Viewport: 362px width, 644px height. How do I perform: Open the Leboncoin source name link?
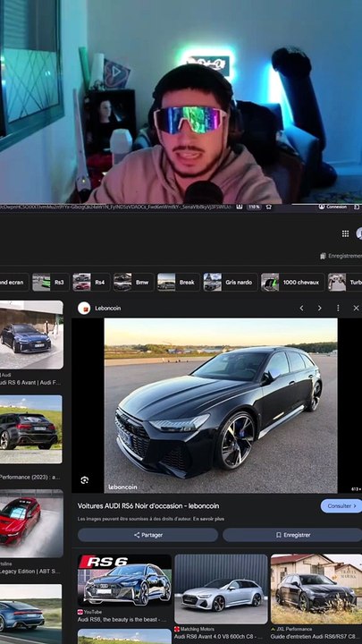point(108,308)
